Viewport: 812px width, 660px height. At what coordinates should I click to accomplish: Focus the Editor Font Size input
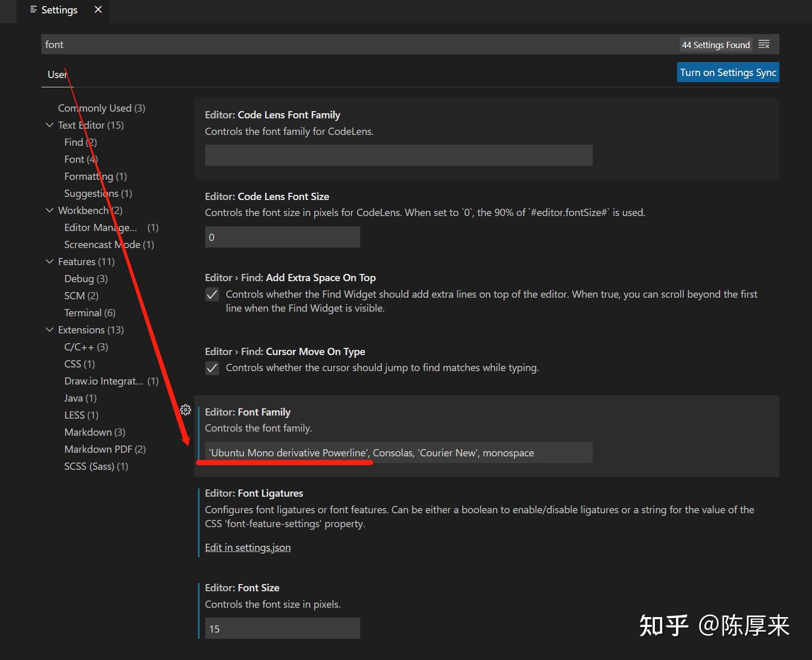[x=282, y=628]
